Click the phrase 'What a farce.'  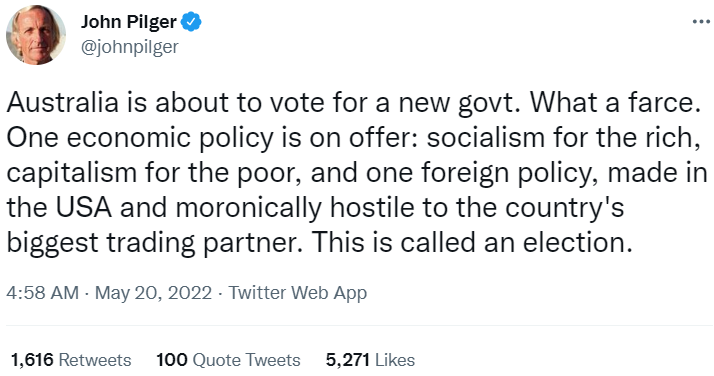[615, 102]
